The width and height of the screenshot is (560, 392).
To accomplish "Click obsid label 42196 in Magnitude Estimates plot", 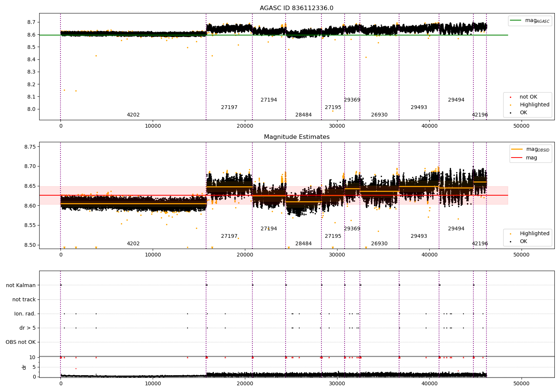I will 480,244.
